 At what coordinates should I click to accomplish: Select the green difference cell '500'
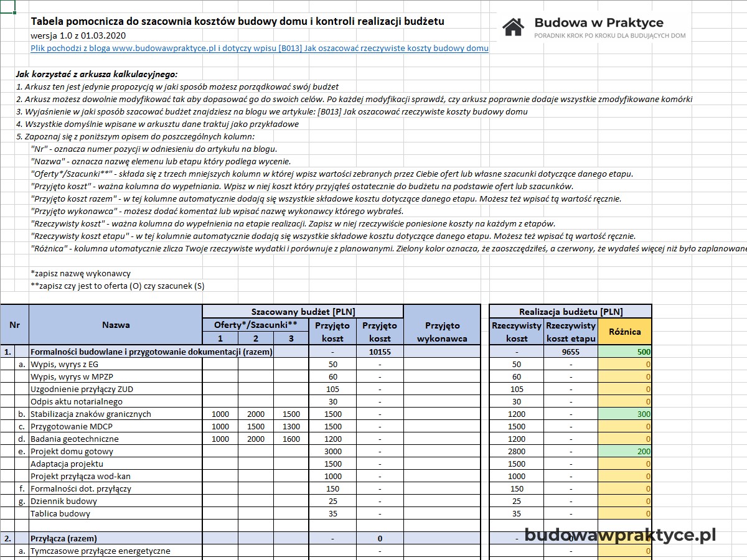point(625,352)
